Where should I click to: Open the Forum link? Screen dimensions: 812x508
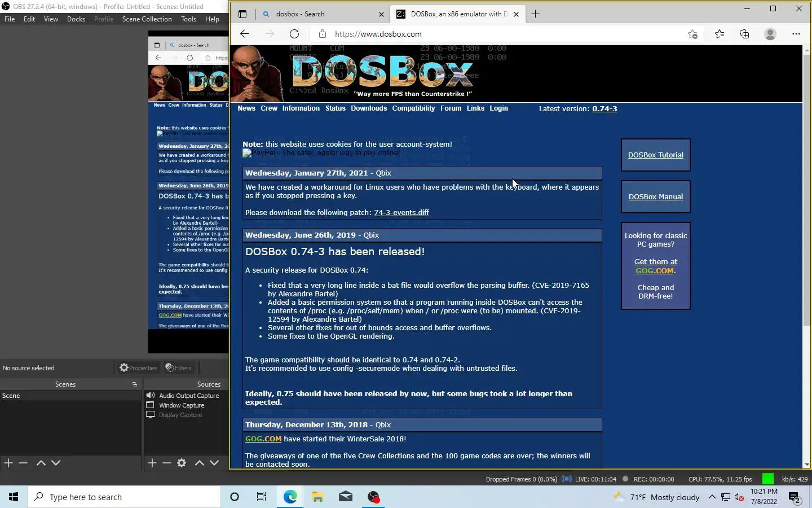[x=451, y=108]
